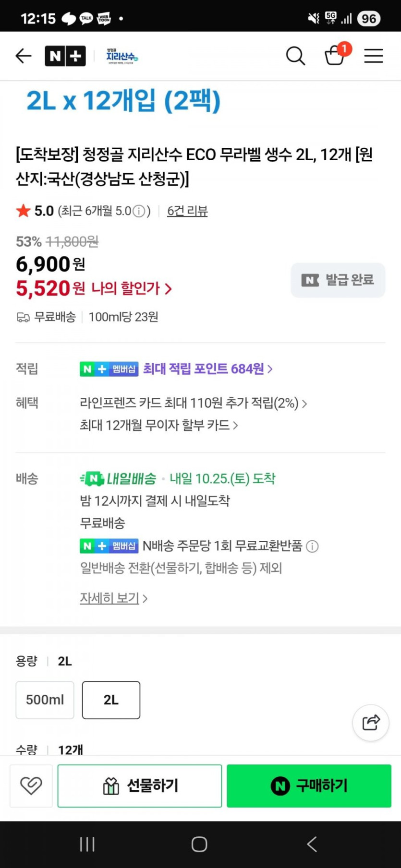Image resolution: width=401 pixels, height=868 pixels.
Task: Open the 6건 리뷰 link
Action: pyautogui.click(x=187, y=211)
